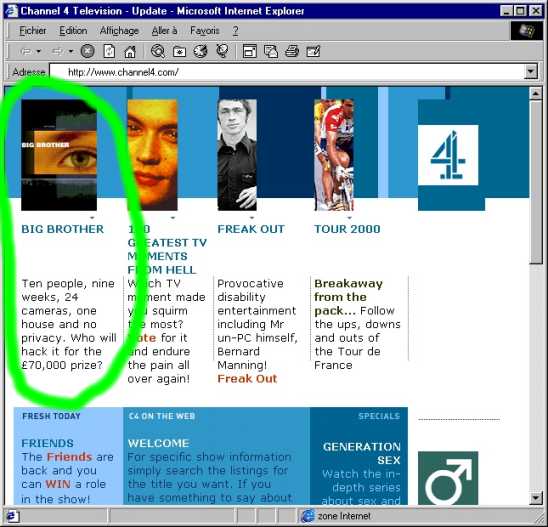Open the Favorites folder toolbar icon

(179, 51)
